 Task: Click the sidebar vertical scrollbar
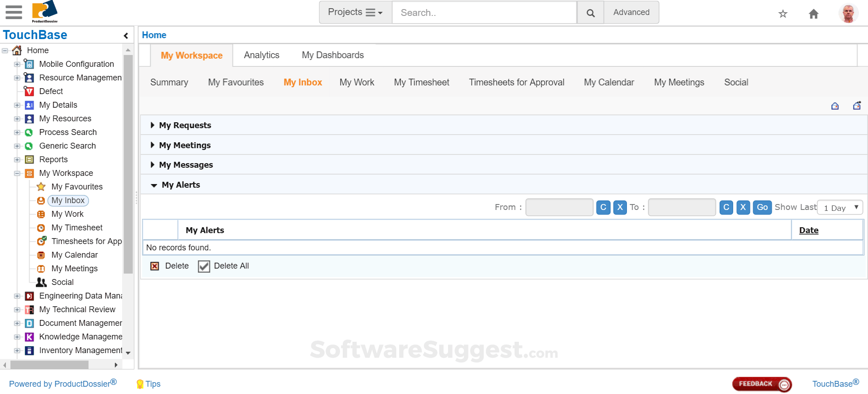coord(128,164)
